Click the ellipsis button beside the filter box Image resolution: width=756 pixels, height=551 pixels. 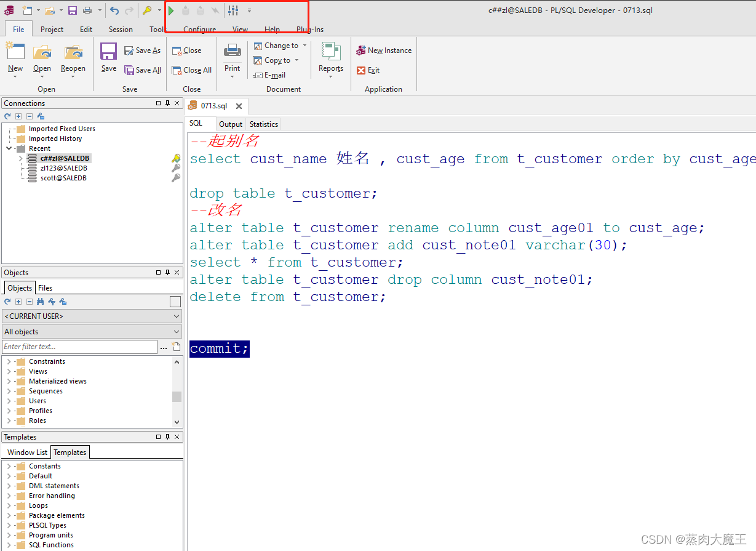[164, 347]
